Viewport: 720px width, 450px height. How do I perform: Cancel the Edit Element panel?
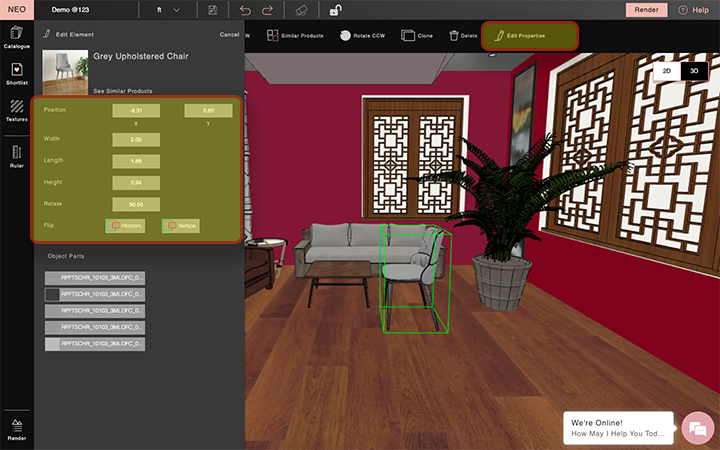(229, 34)
